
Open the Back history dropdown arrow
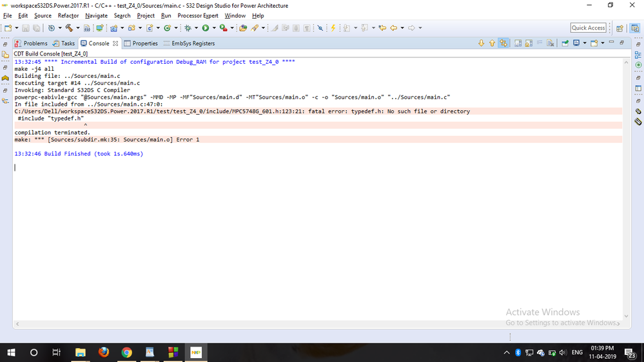tap(402, 28)
